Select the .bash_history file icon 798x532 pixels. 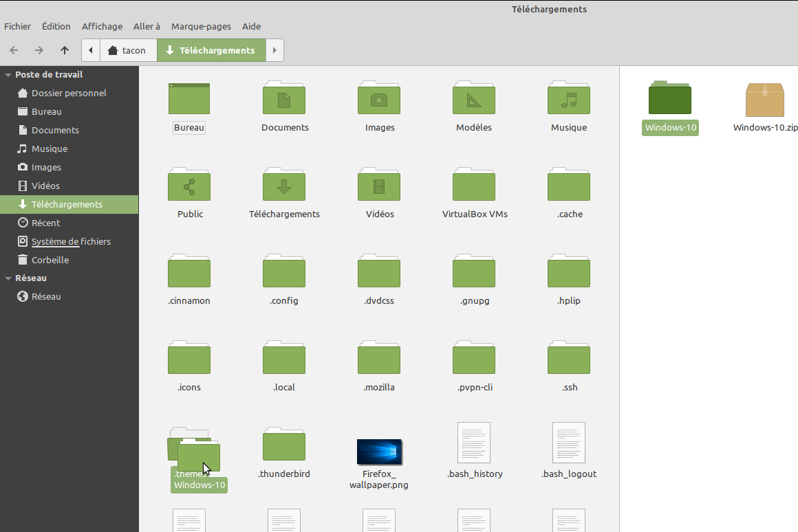[x=474, y=443]
